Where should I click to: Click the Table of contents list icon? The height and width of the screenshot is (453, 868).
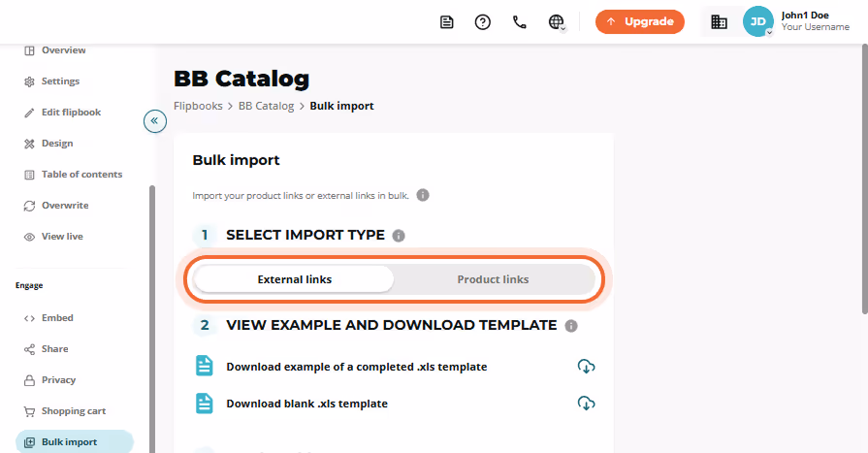pos(29,175)
